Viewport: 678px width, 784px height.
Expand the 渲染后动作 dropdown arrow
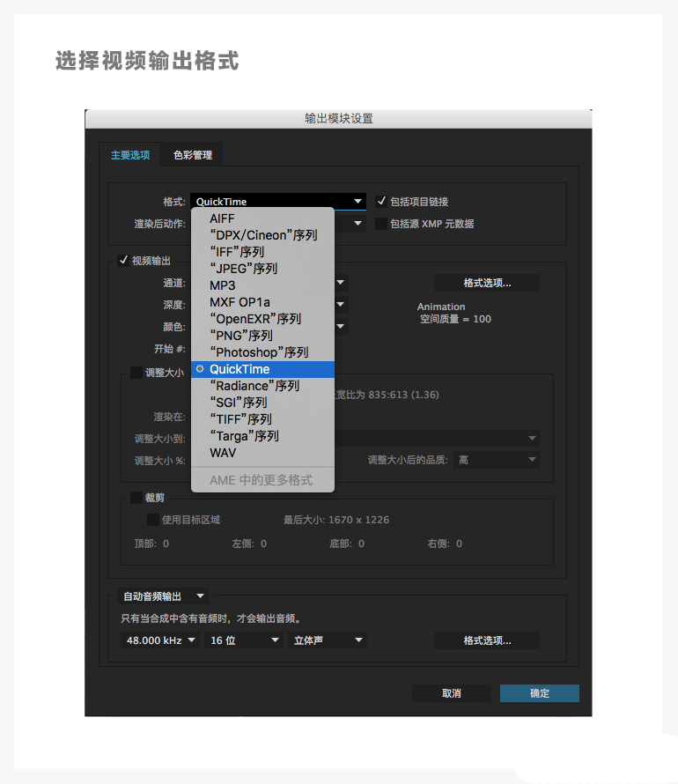(x=357, y=224)
